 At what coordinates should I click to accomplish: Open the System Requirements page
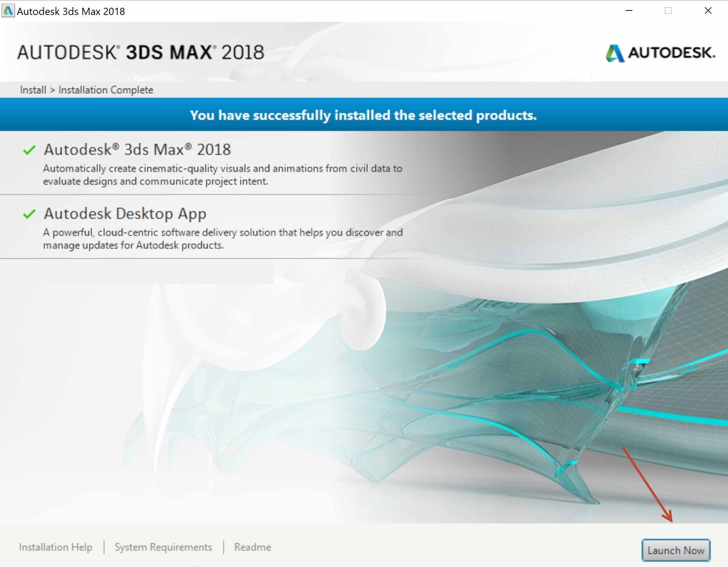tap(163, 547)
